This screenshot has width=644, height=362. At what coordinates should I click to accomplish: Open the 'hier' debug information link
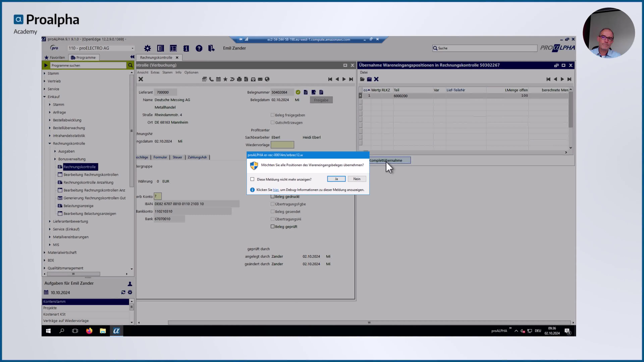tap(276, 190)
